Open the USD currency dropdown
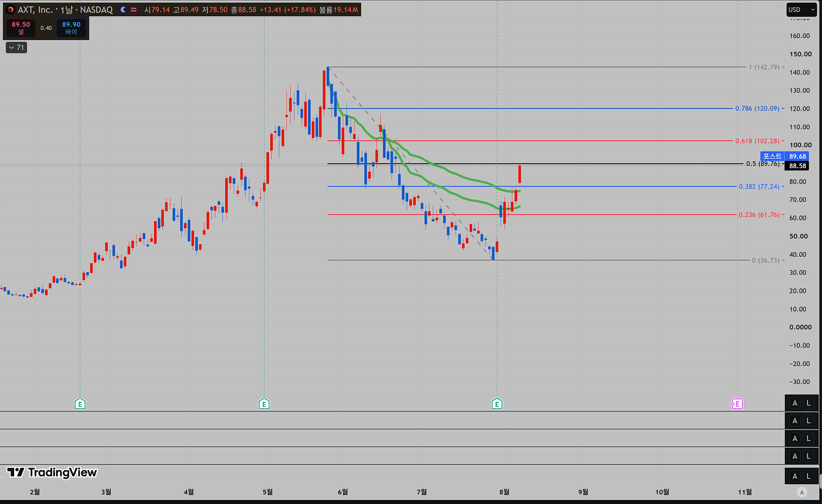822x504 pixels. [801, 9]
